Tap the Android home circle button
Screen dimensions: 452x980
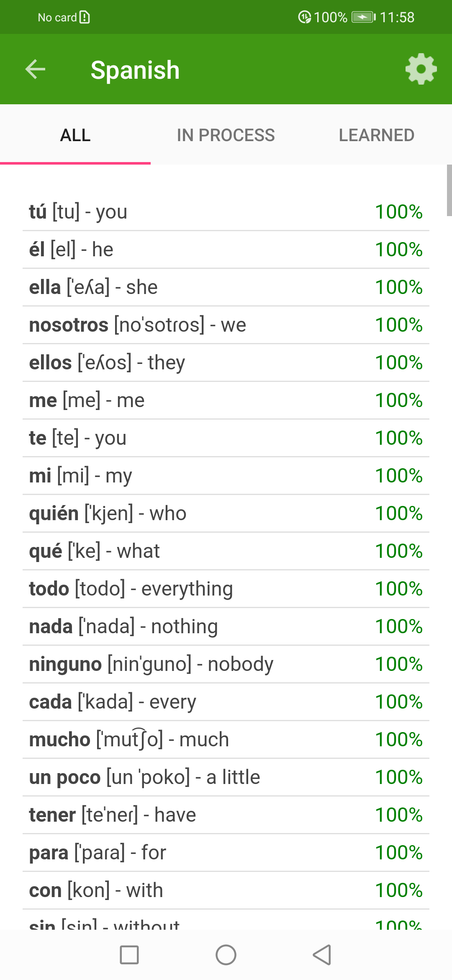[x=226, y=955]
